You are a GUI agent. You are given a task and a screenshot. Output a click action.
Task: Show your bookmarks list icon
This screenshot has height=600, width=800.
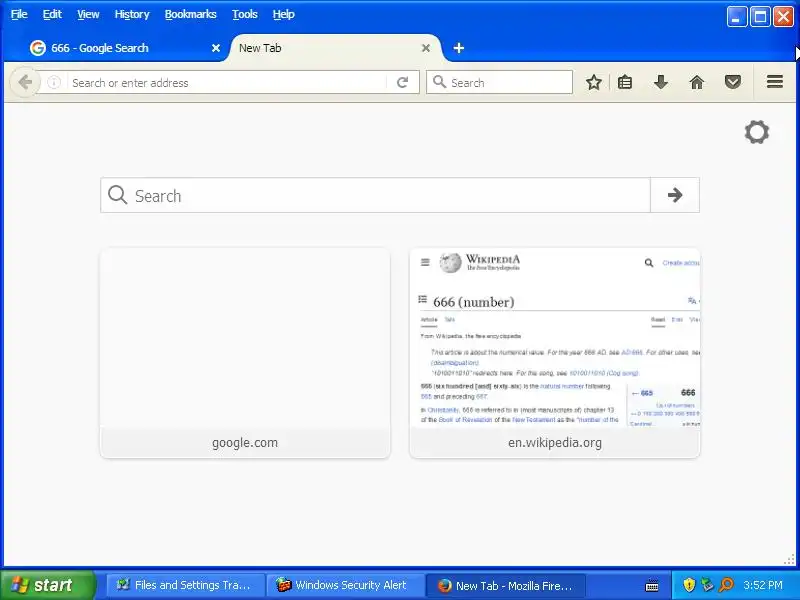(x=625, y=82)
